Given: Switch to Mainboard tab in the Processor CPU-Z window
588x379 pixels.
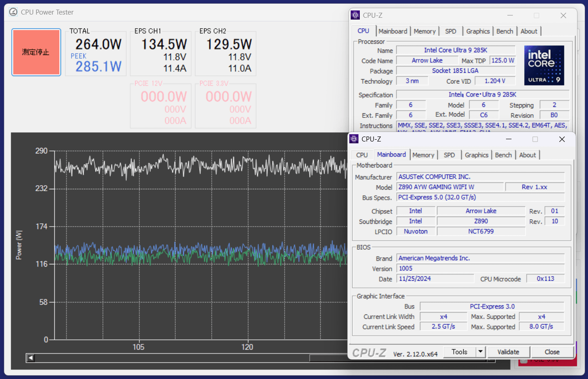Looking at the screenshot, I should pyautogui.click(x=393, y=31).
